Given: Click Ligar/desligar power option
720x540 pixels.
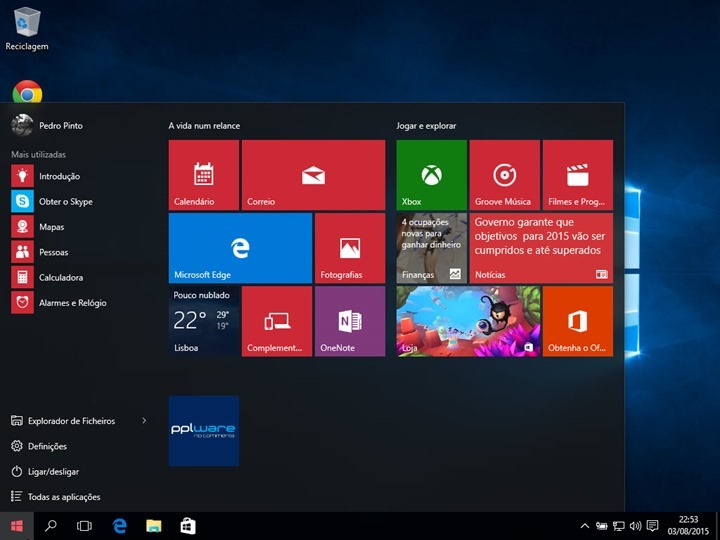Looking at the screenshot, I should [45, 472].
